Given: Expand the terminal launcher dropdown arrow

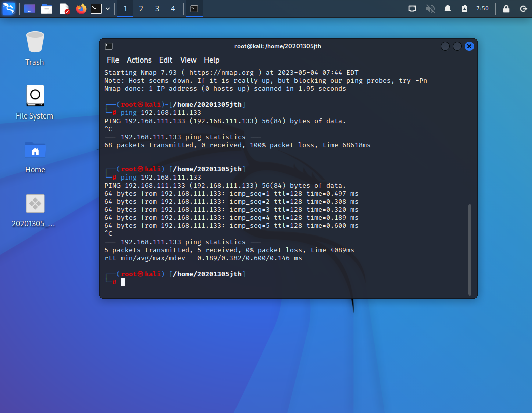Looking at the screenshot, I should click(108, 9).
